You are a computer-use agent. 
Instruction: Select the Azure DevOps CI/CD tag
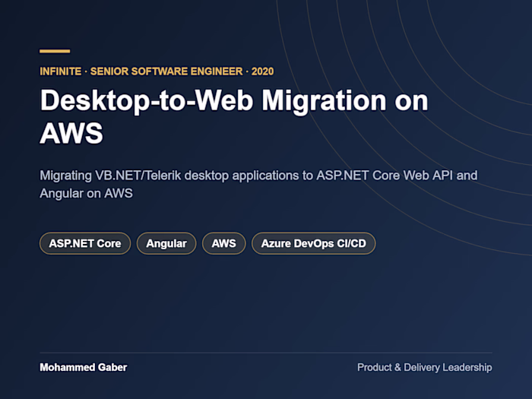(313, 243)
